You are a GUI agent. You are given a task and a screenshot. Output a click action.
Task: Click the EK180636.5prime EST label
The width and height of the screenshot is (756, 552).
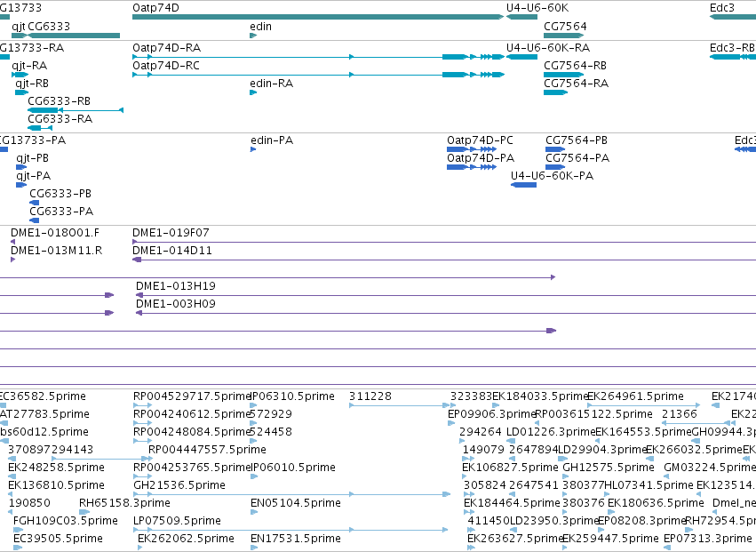pyautogui.click(x=656, y=503)
